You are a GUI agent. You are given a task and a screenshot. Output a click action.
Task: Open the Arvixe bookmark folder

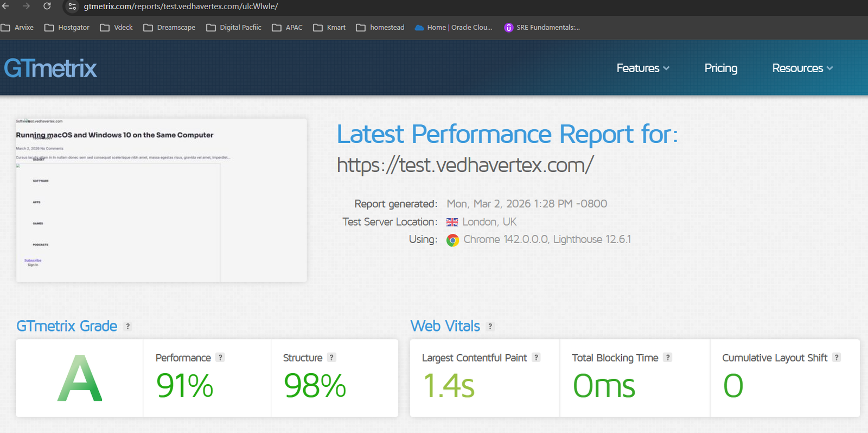click(x=17, y=28)
